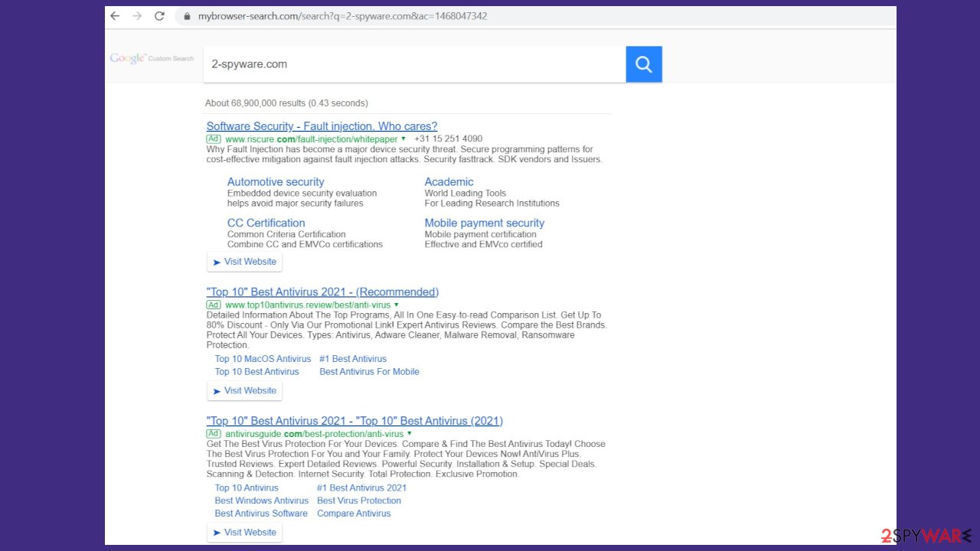Open the antivirusguide.com/best-protection/anti-virus URL
Screen dimensions: 980x551
tap(314, 434)
